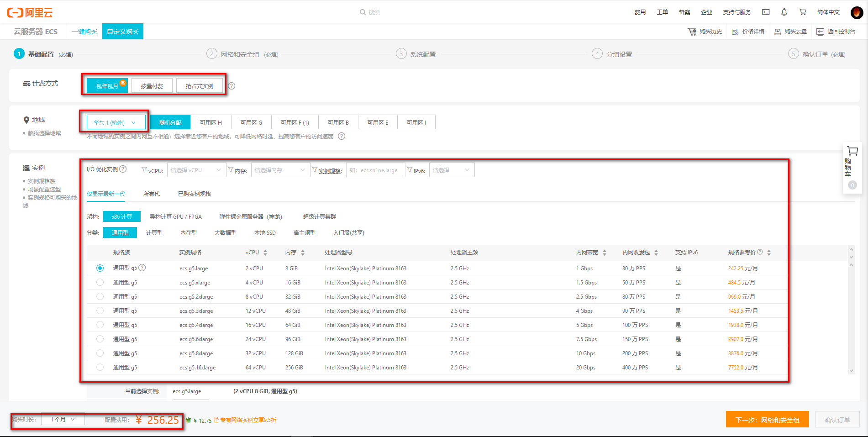This screenshot has width=868, height=437.
Task: Open the 华东 1 (杭州) region dropdown
Action: [116, 122]
